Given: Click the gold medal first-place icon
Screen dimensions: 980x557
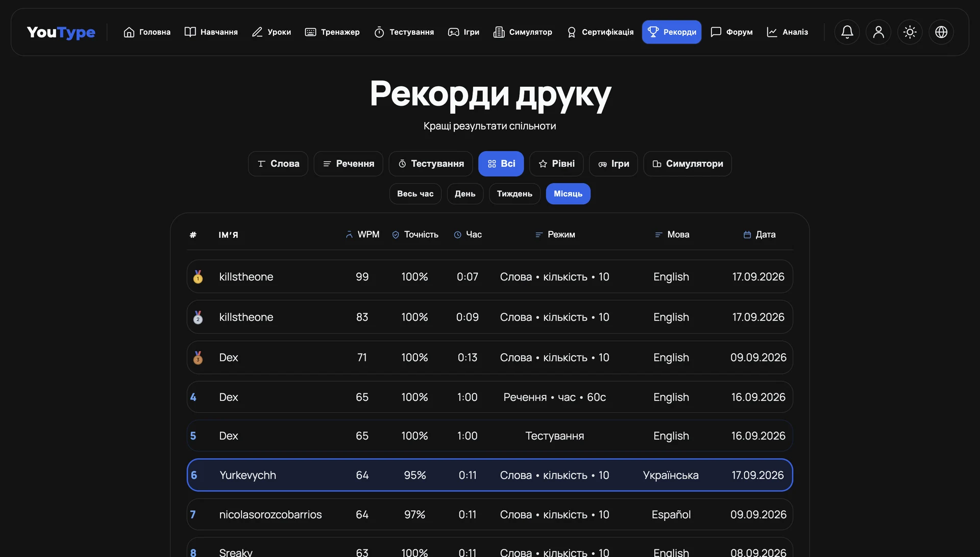Looking at the screenshot, I should (198, 277).
